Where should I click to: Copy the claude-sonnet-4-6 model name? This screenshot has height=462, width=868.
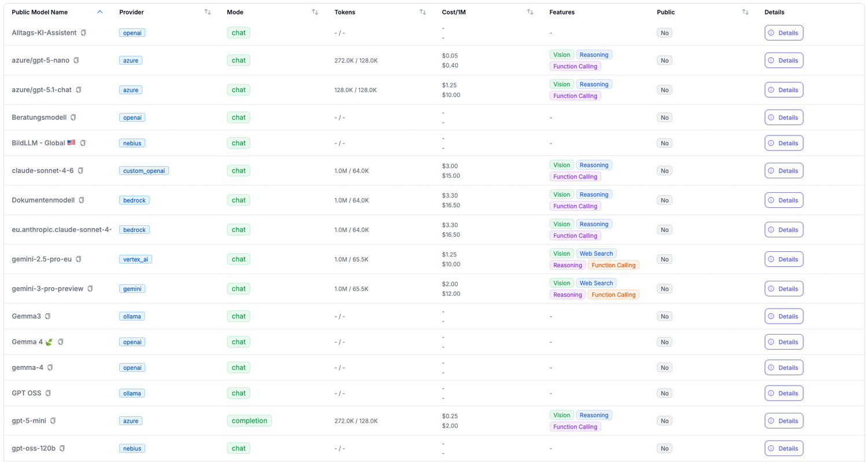tap(80, 171)
